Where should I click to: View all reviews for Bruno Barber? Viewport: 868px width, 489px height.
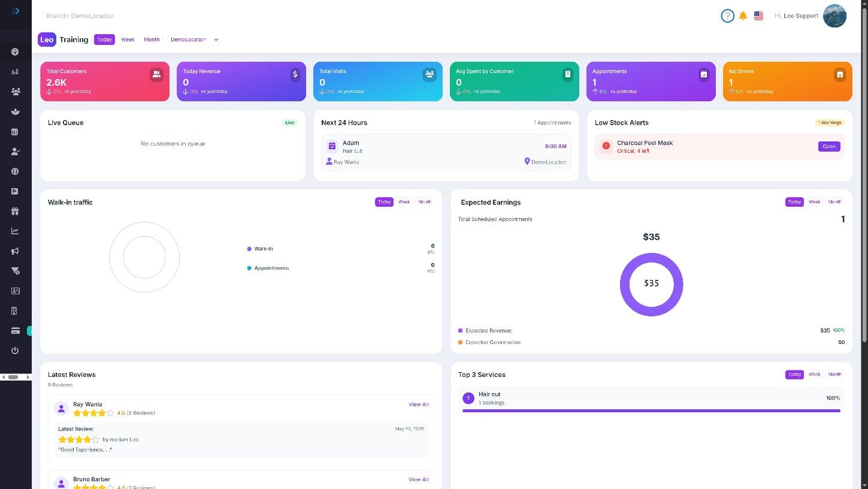pyautogui.click(x=418, y=479)
